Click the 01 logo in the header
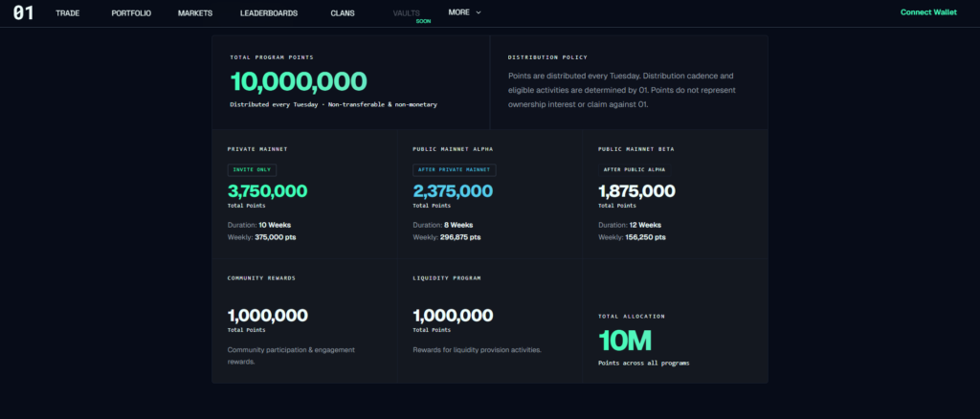 [23, 13]
